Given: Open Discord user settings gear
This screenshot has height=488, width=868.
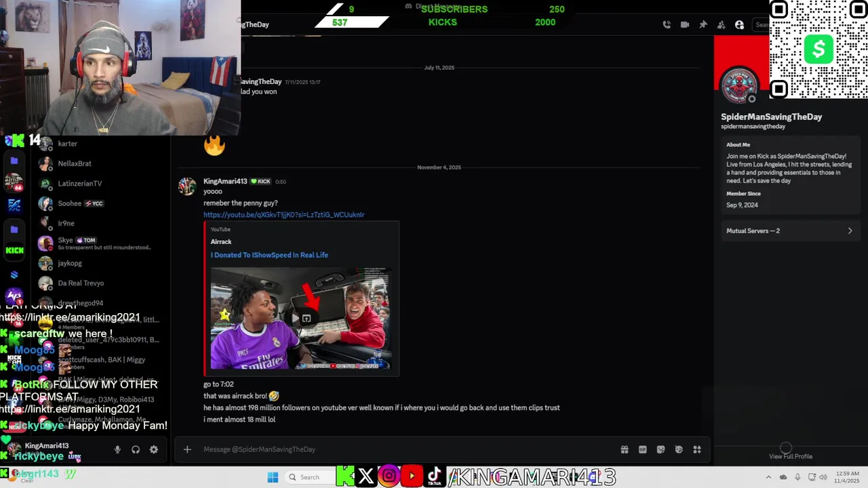Looking at the screenshot, I should tap(154, 449).
